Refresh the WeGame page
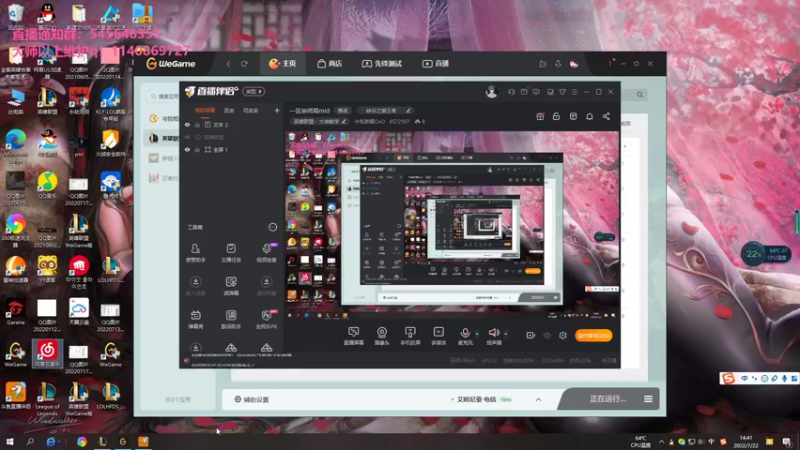 pos(244,64)
